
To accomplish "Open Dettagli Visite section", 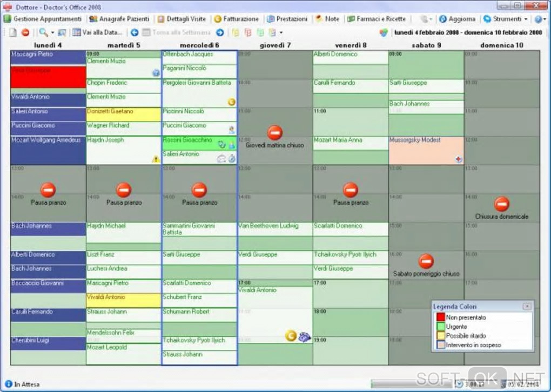I will (x=182, y=19).
